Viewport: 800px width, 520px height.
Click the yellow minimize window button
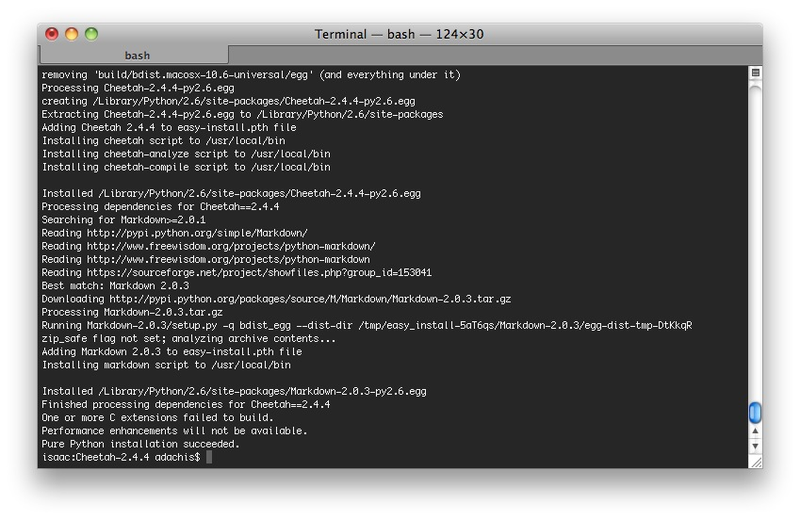[71, 34]
